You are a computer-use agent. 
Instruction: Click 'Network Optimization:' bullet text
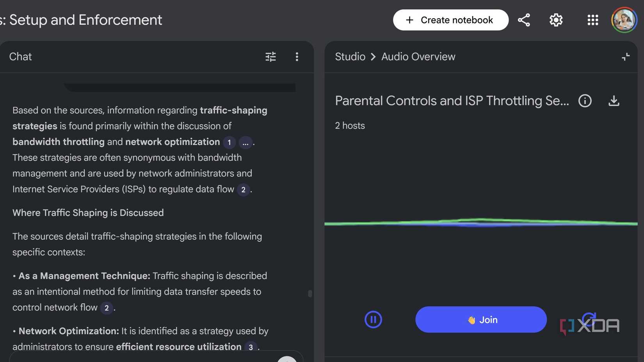click(69, 331)
